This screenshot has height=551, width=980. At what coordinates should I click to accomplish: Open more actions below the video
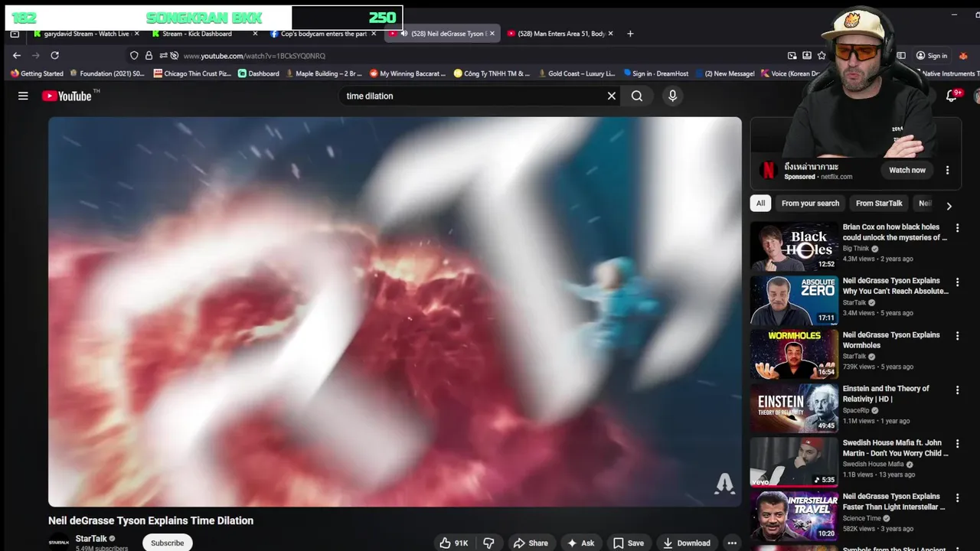pyautogui.click(x=732, y=543)
